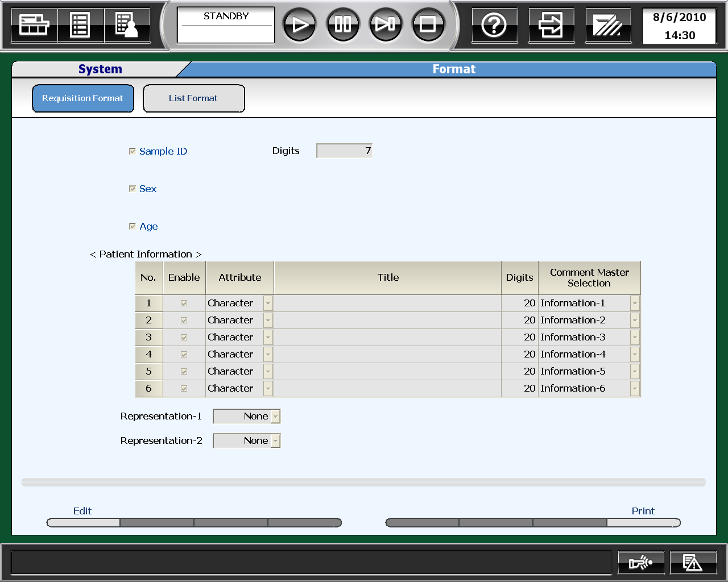Click the alarm warning icon at bottom right
This screenshot has width=728, height=582.
(692, 563)
